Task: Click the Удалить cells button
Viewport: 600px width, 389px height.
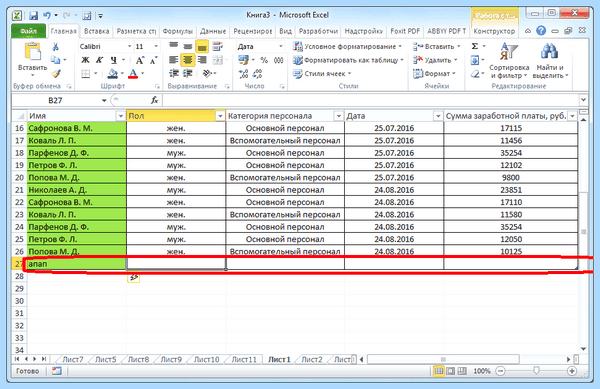Action: [x=435, y=60]
